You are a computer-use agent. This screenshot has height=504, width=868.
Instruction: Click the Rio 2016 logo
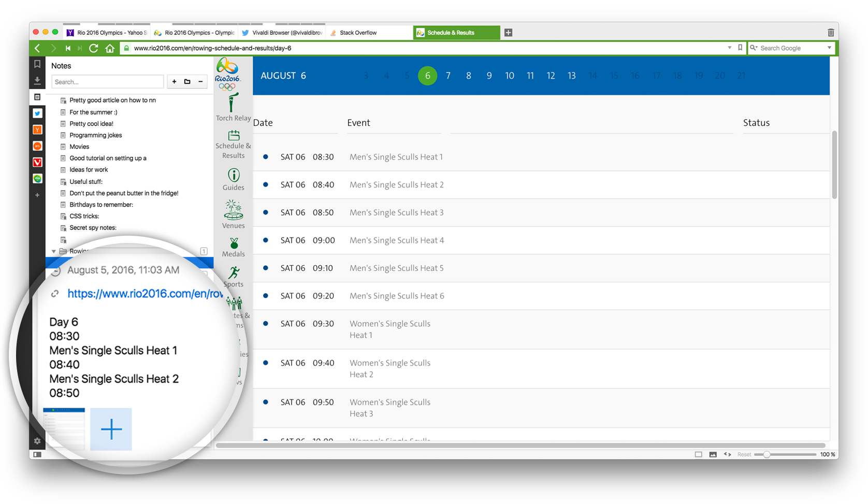228,74
